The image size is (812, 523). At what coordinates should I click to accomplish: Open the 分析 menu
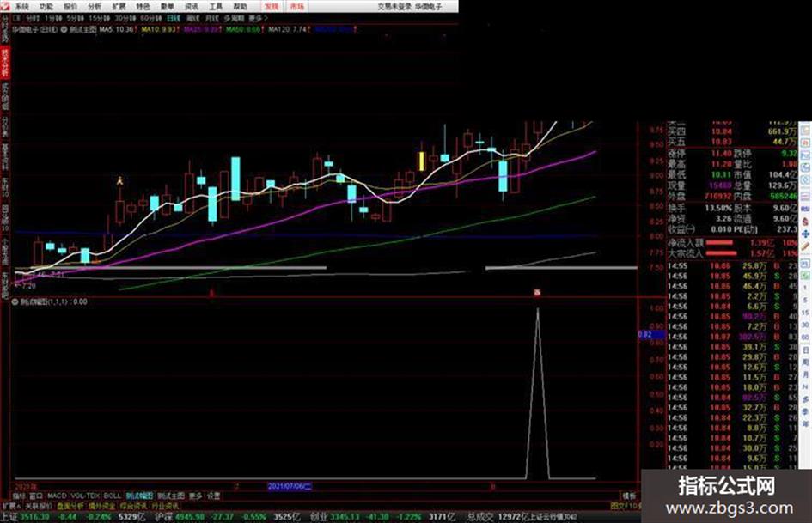[x=95, y=7]
